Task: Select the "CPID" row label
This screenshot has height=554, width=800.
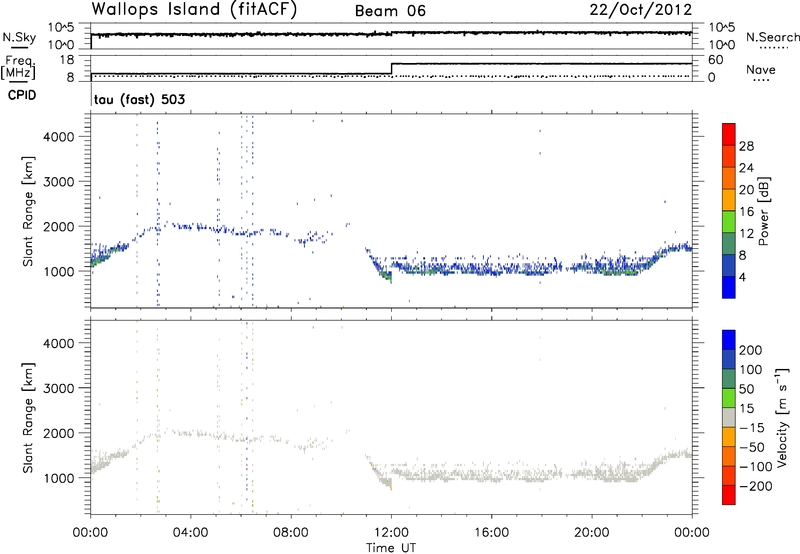Action: coord(22,95)
